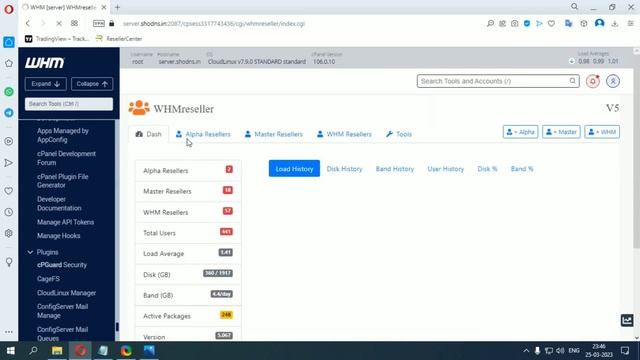This screenshot has height=360, width=640.
Task: Select the User History tab
Action: coord(445,169)
